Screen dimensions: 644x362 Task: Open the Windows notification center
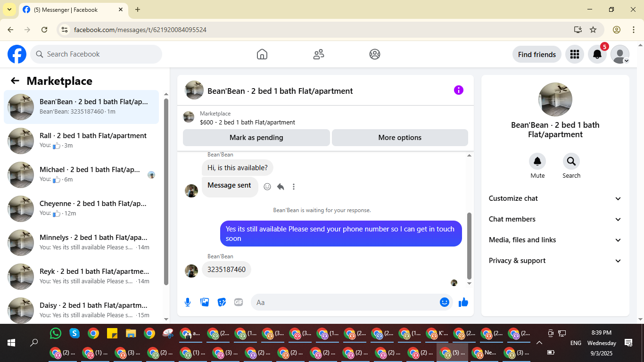628,343
